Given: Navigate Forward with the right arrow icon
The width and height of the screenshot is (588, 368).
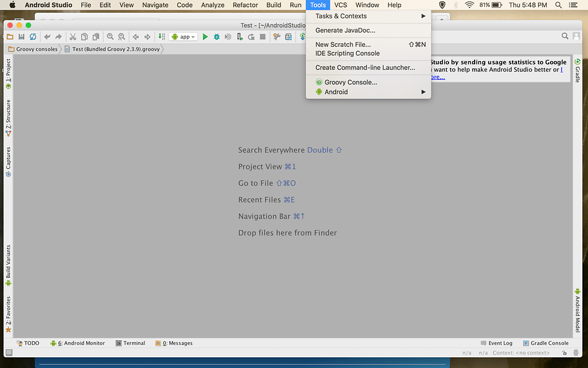Looking at the screenshot, I should point(148,36).
